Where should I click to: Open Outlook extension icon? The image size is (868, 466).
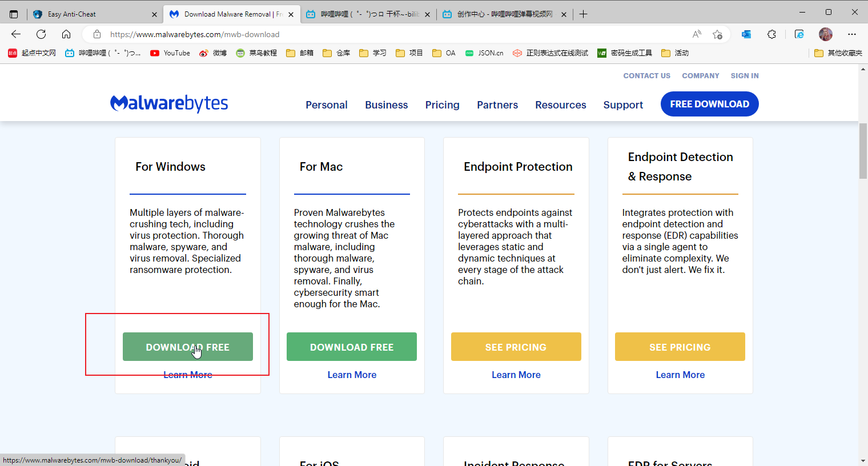(x=746, y=34)
